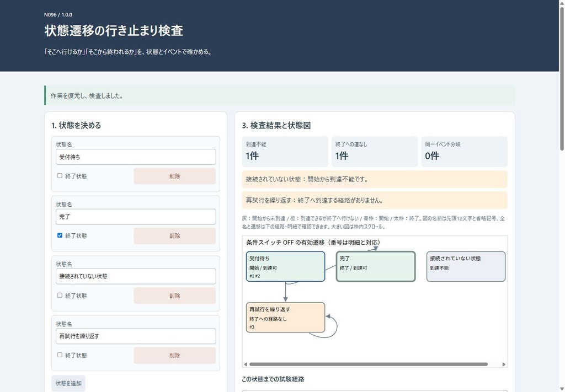565x392 pixels.
Task: Click the warning 開始から到達不能です
Action: (375, 179)
